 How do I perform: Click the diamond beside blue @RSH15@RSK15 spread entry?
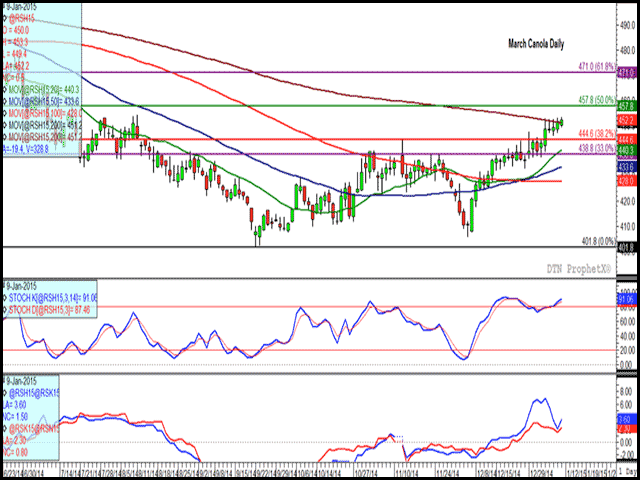point(5,393)
